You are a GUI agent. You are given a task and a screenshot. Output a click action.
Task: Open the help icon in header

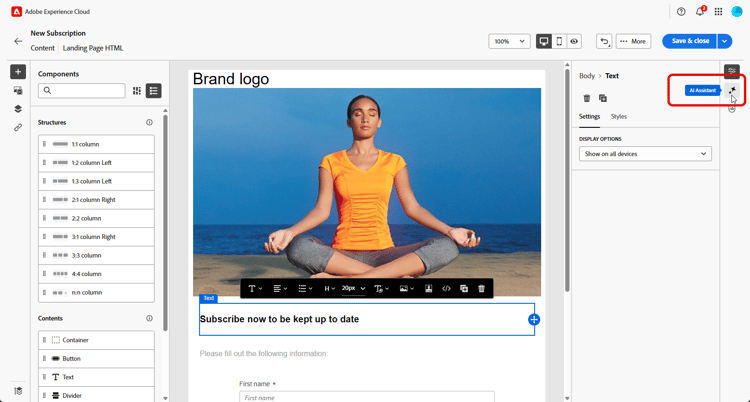(681, 12)
